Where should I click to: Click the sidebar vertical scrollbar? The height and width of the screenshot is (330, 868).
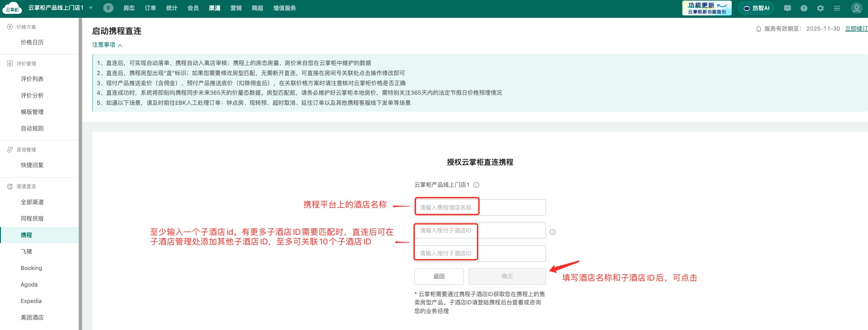coord(80,174)
